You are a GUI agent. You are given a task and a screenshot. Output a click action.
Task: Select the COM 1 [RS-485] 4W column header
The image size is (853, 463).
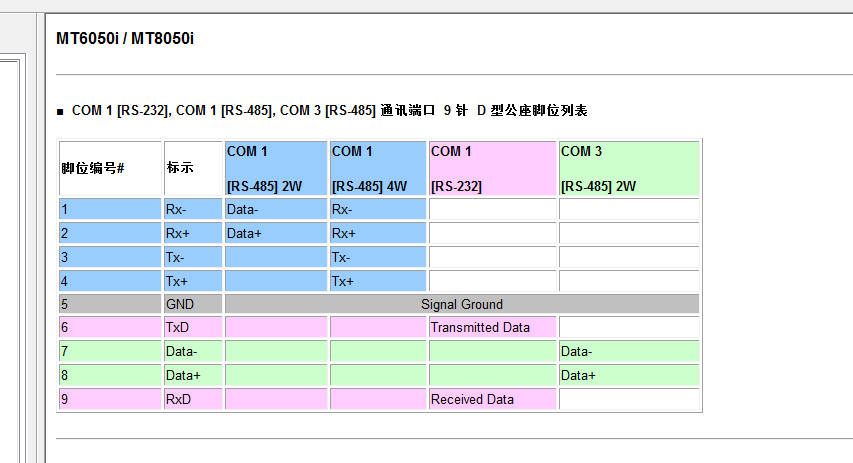pos(378,168)
